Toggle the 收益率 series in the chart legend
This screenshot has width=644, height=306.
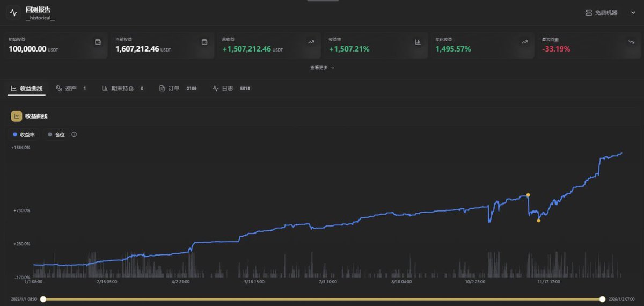point(24,135)
